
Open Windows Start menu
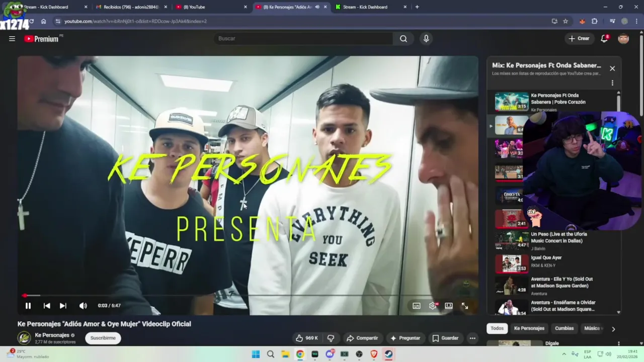(256, 354)
